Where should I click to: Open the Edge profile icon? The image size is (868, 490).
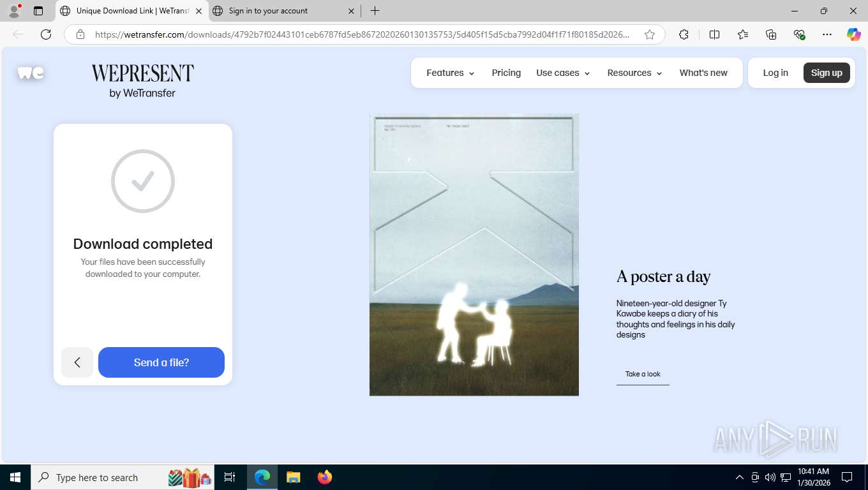(14, 11)
